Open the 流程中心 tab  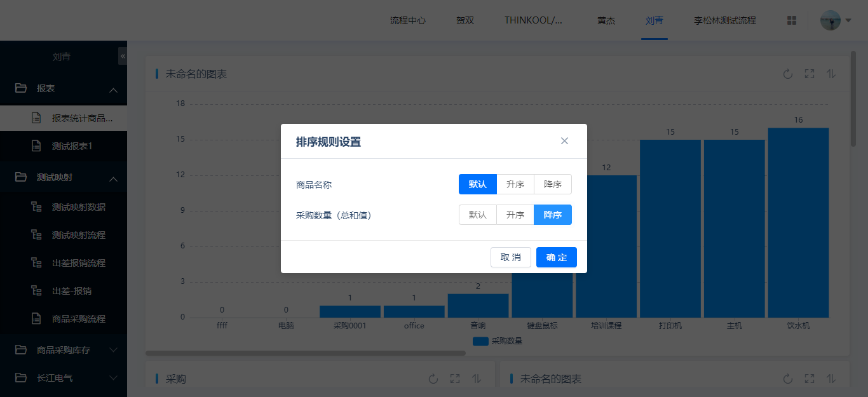pyautogui.click(x=408, y=20)
